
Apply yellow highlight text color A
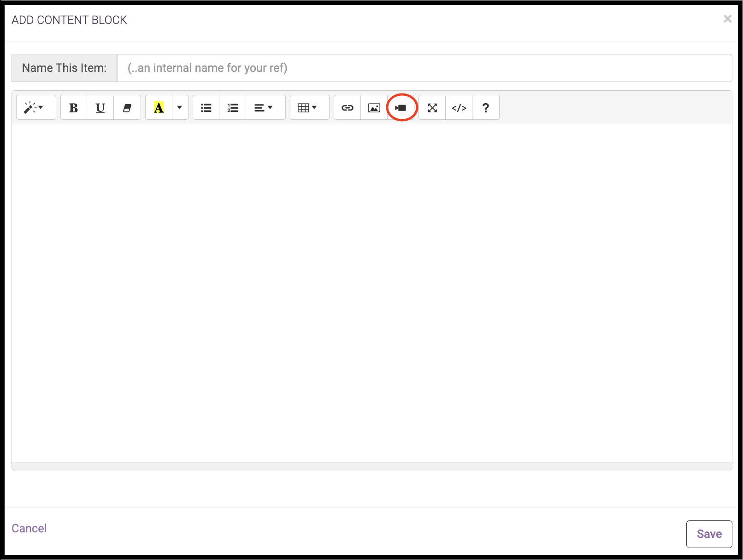[x=159, y=108]
